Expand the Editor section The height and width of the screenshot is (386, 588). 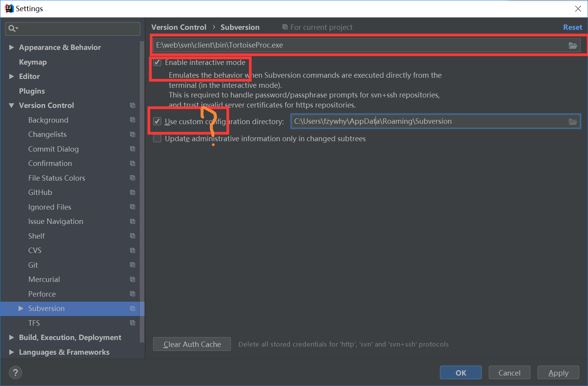point(12,77)
